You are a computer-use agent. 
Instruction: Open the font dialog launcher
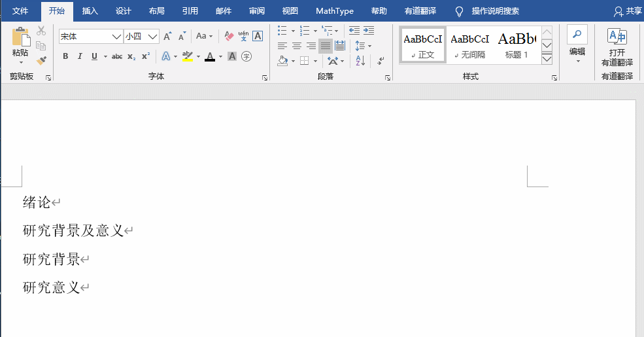pyautogui.click(x=265, y=78)
